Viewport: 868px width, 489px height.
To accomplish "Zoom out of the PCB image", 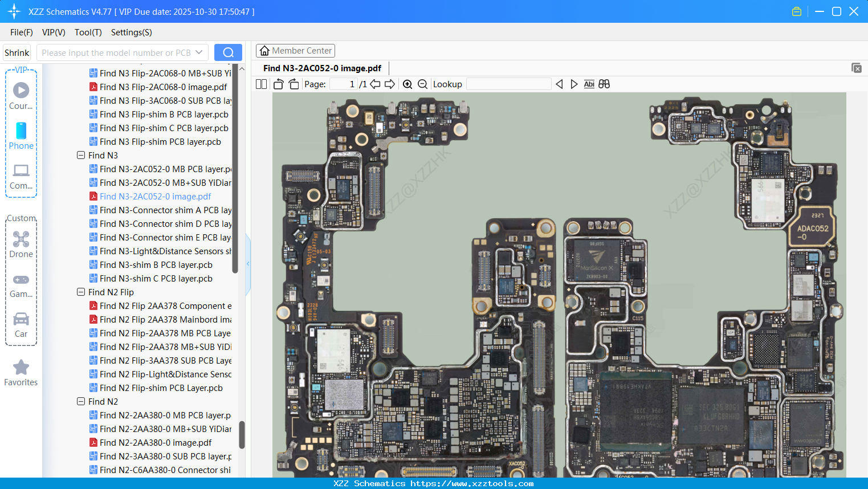I will pos(422,84).
